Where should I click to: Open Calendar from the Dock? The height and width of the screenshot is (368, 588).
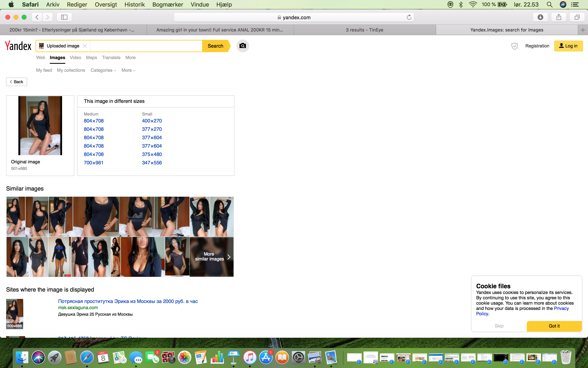[x=103, y=357]
